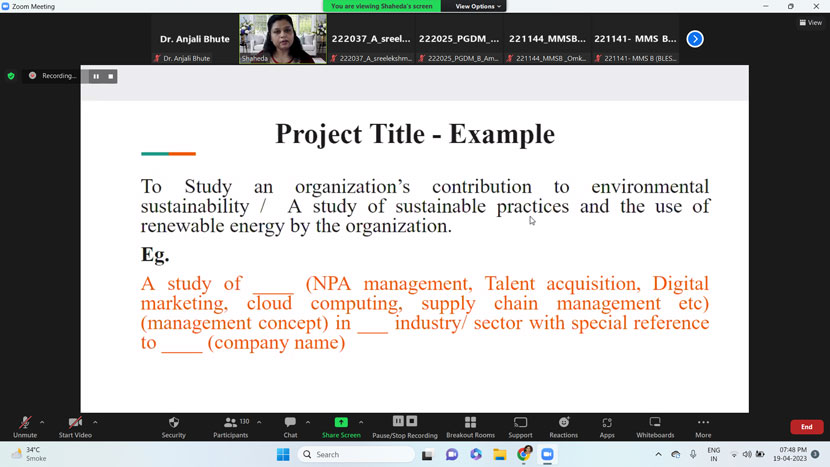The height and width of the screenshot is (467, 830).
Task: Open the Participants panel
Action: pyautogui.click(x=230, y=427)
